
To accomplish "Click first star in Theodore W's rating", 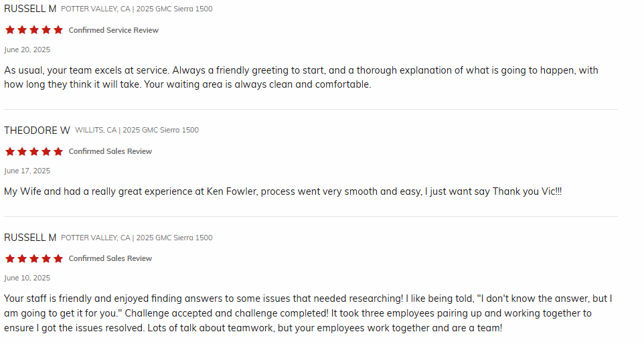I will (x=9, y=151).
